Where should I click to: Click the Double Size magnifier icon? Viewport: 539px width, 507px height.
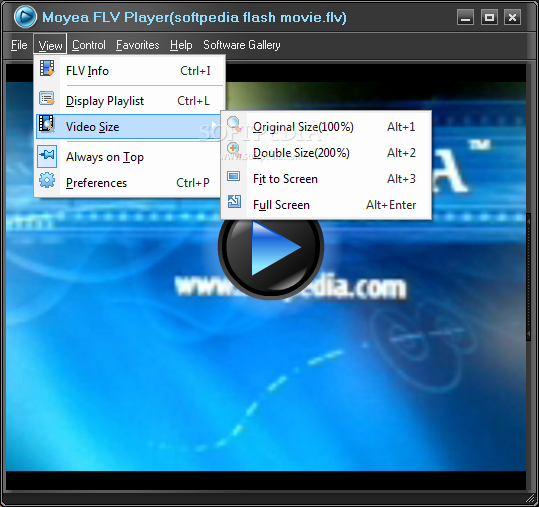pyautogui.click(x=234, y=150)
